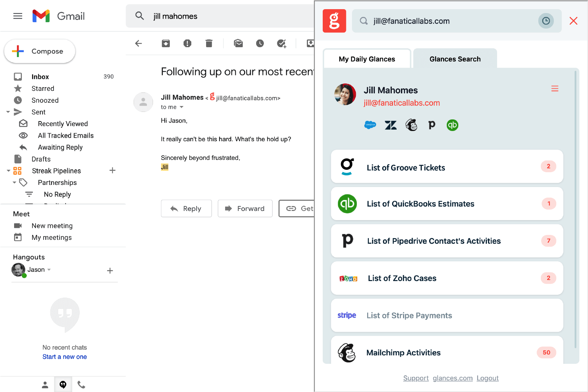Image resolution: width=588 pixels, height=392 pixels.
Task: Collapse the Sent folder arrow
Action: pyautogui.click(x=8, y=112)
